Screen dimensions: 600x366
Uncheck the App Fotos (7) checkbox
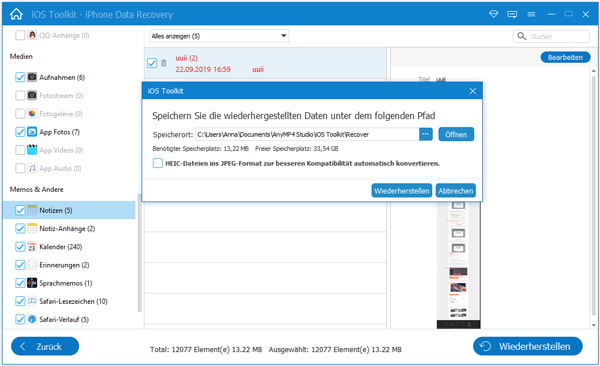coord(20,132)
